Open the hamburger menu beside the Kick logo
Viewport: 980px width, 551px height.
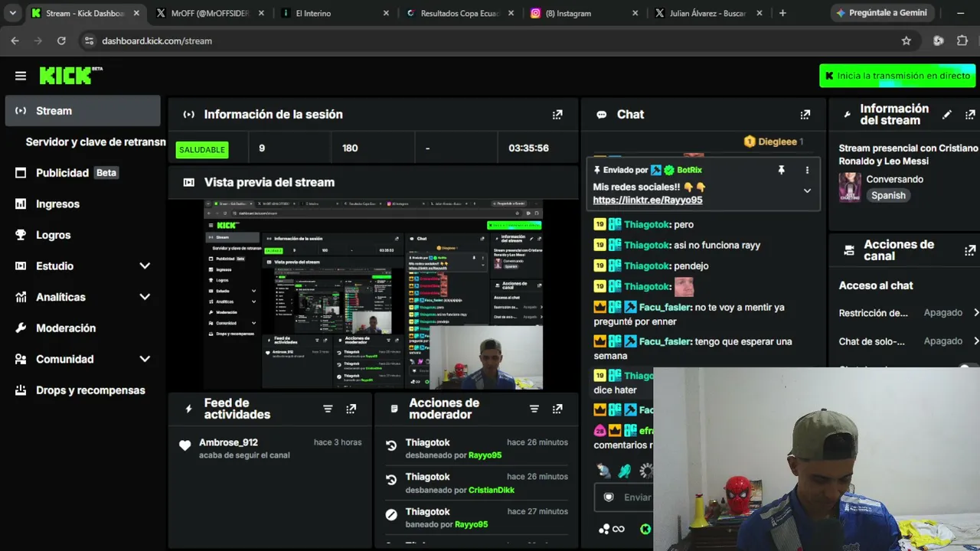point(21,76)
